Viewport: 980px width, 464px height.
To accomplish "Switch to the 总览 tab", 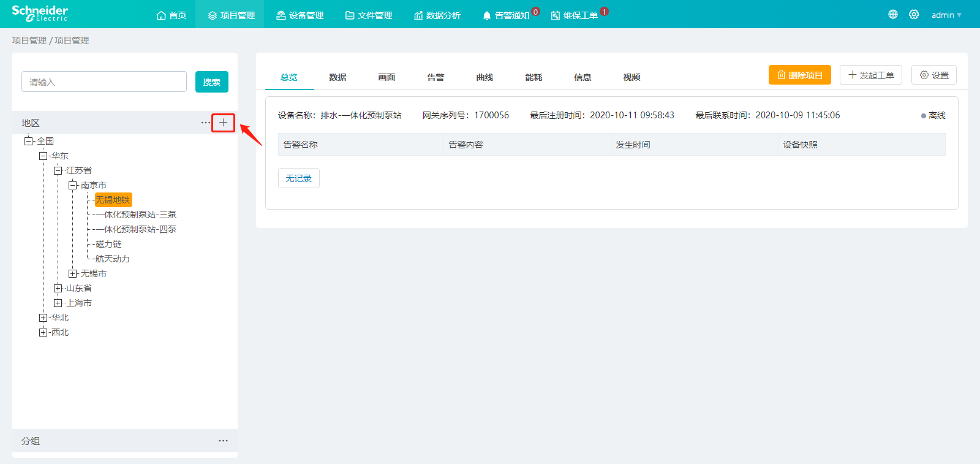I will (289, 77).
